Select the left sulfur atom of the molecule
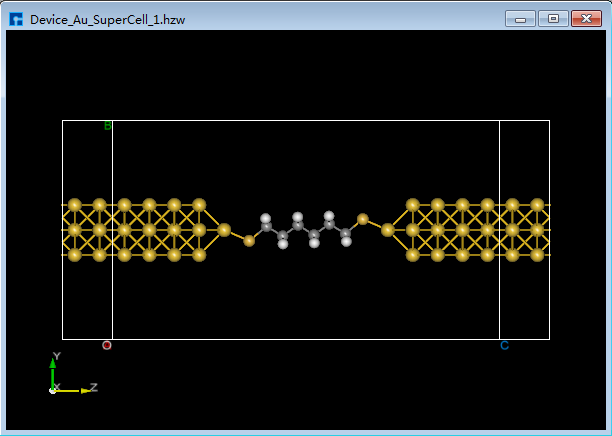 [x=249, y=240]
